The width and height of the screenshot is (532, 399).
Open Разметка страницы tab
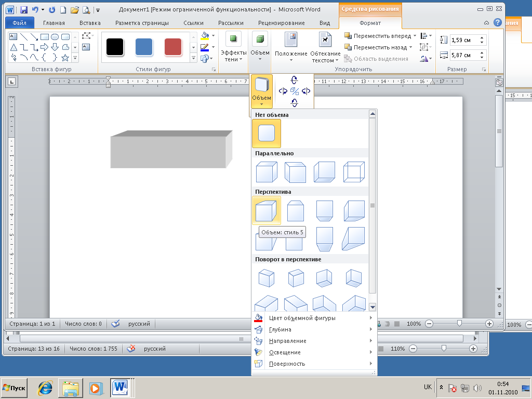coord(142,23)
